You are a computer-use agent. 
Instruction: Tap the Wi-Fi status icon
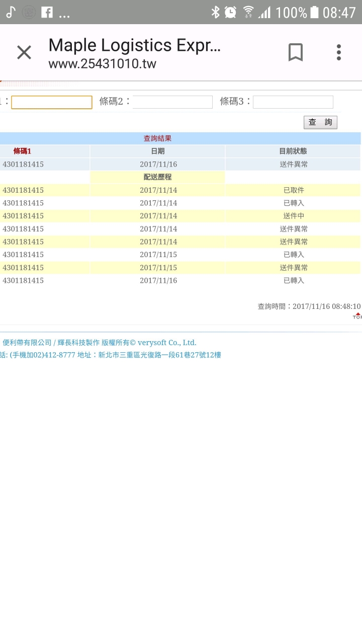coord(248,12)
